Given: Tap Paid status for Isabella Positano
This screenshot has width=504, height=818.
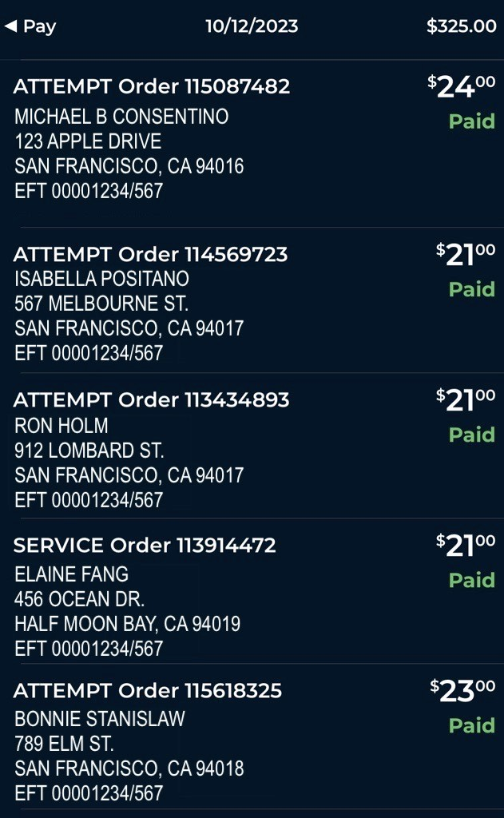Looking at the screenshot, I should [471, 289].
